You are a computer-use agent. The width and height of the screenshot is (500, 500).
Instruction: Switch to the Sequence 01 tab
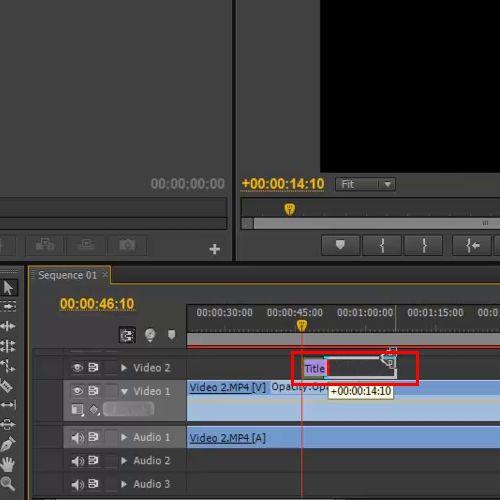[x=67, y=275]
